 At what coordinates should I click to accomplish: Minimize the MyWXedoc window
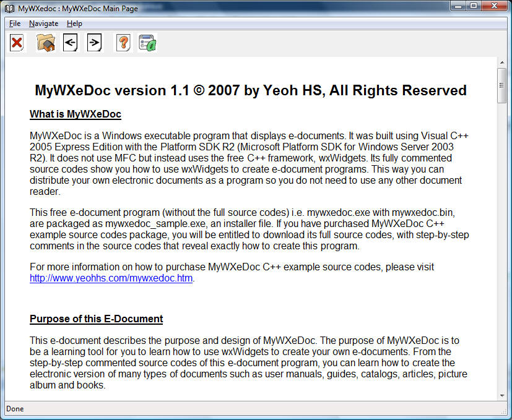(459, 6)
